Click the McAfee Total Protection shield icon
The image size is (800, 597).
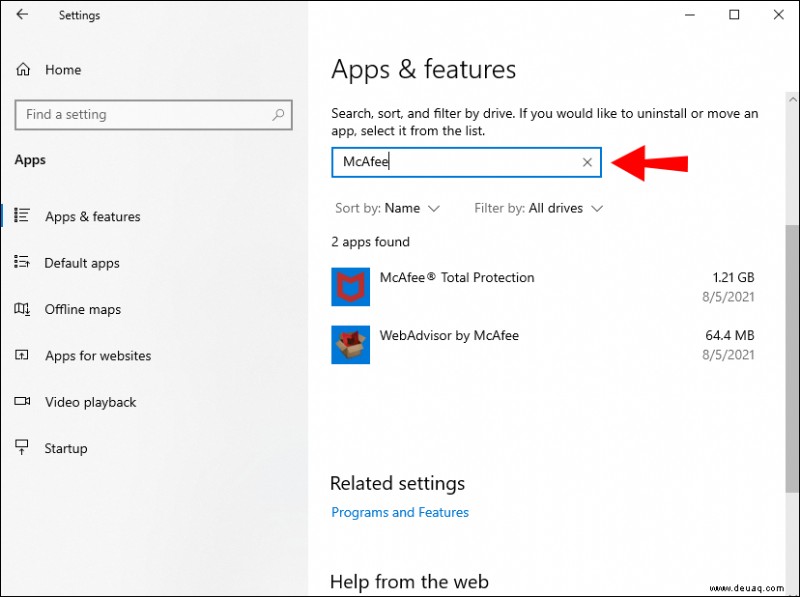coord(351,287)
